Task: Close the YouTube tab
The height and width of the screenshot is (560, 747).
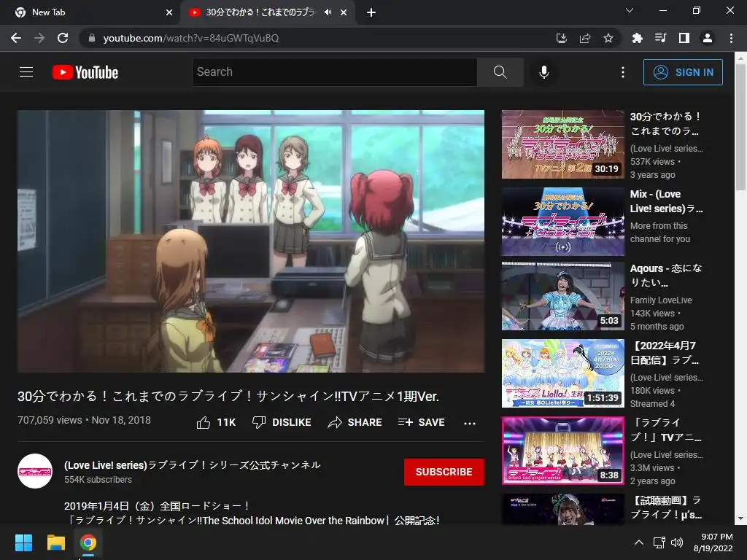Action: [x=344, y=12]
